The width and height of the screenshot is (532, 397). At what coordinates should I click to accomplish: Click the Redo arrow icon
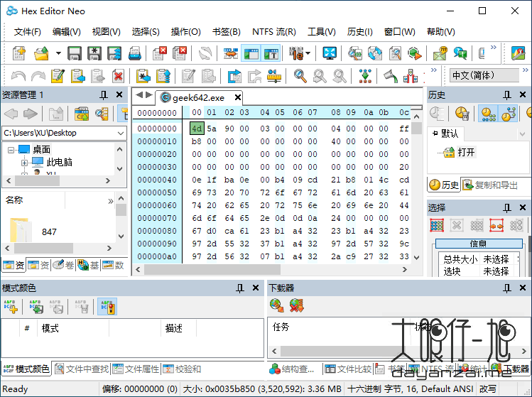38,76
